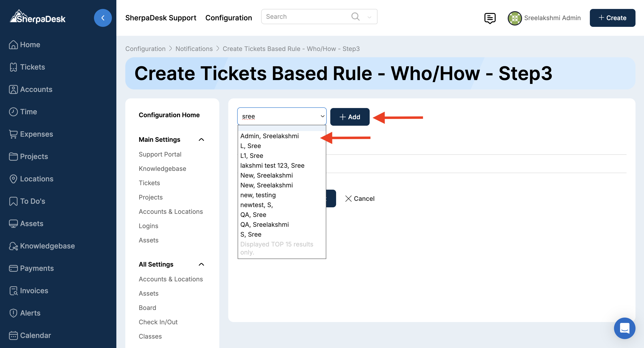Open Knowledgebase under Main Settings

coord(162,169)
